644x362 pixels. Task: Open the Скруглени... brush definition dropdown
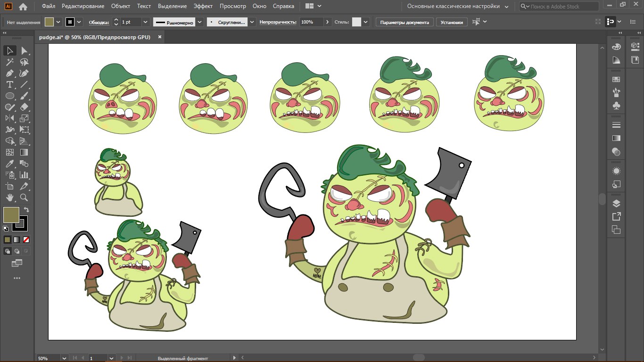252,22
